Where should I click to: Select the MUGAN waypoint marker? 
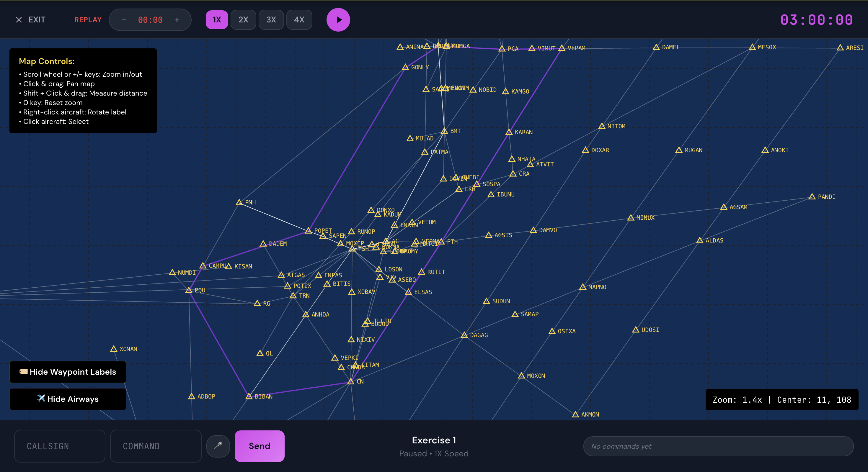click(x=679, y=150)
